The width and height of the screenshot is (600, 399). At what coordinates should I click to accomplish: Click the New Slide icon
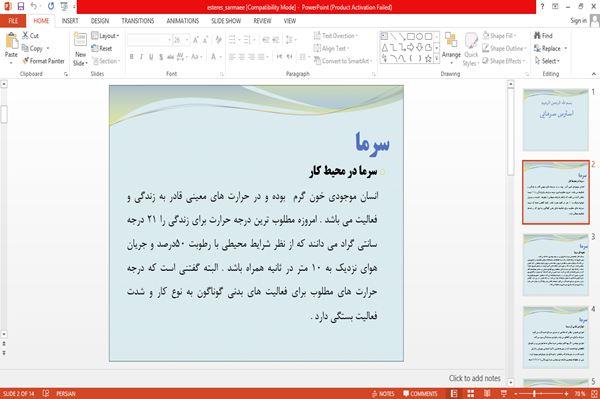point(80,40)
